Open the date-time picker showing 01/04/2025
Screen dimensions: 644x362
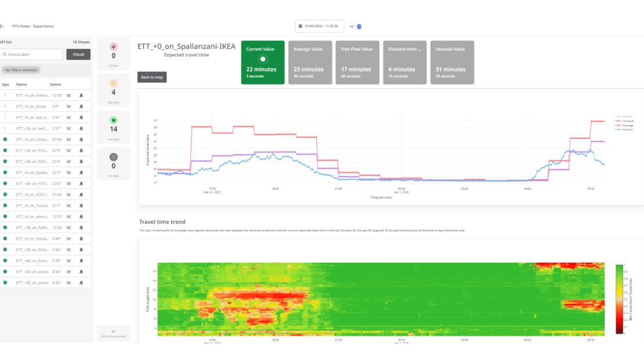pyautogui.click(x=319, y=26)
